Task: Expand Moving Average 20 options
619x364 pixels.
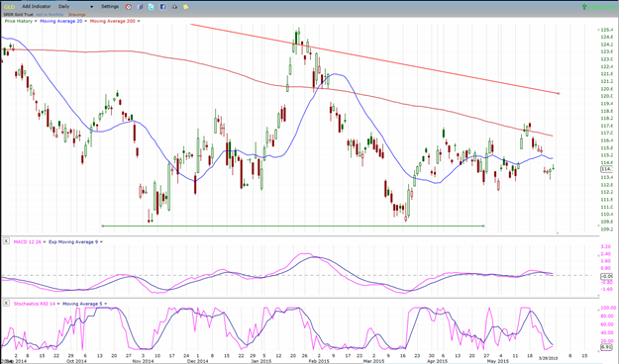Action: (85, 22)
